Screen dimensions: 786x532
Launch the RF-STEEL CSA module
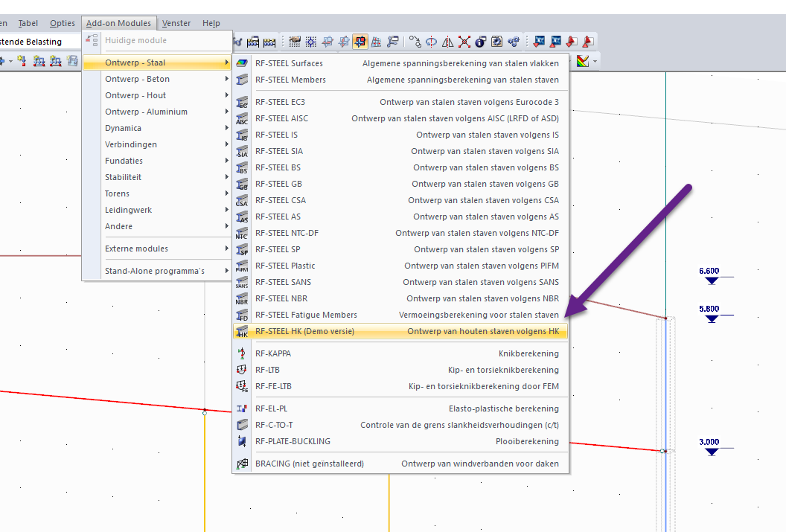[400, 200]
